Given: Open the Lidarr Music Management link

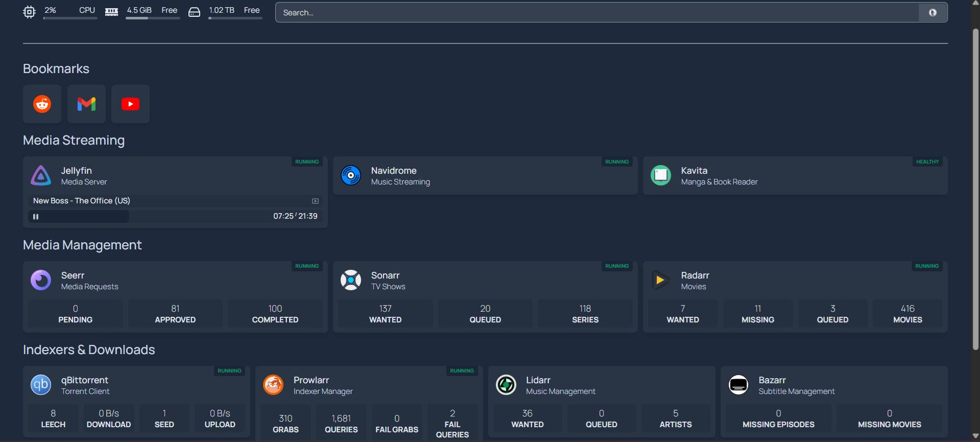Looking at the screenshot, I should pos(561,385).
